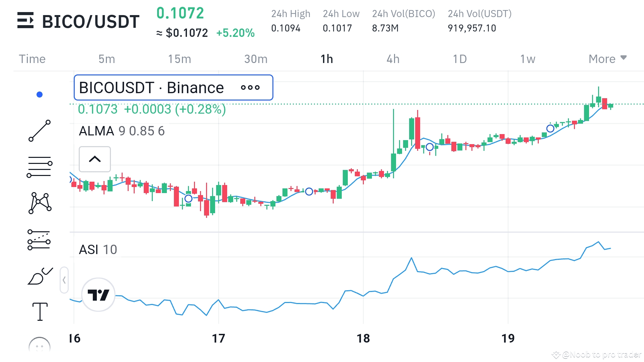
Task: Select the 1D timeframe
Action: pyautogui.click(x=460, y=59)
